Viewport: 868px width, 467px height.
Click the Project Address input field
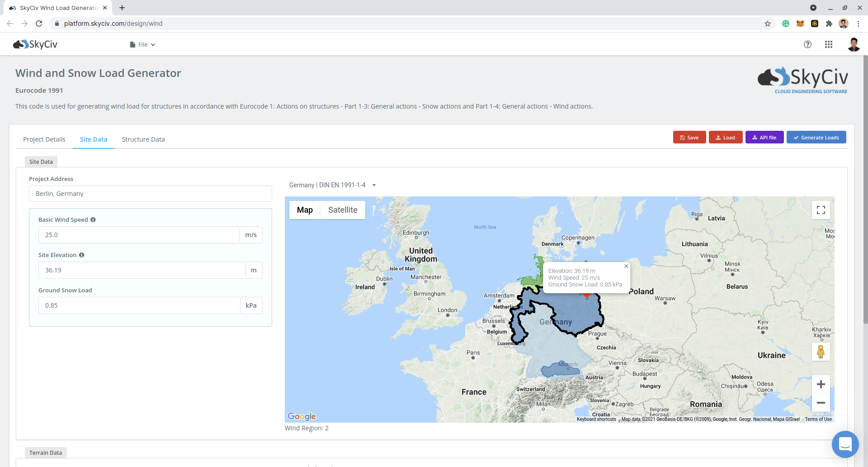click(151, 194)
